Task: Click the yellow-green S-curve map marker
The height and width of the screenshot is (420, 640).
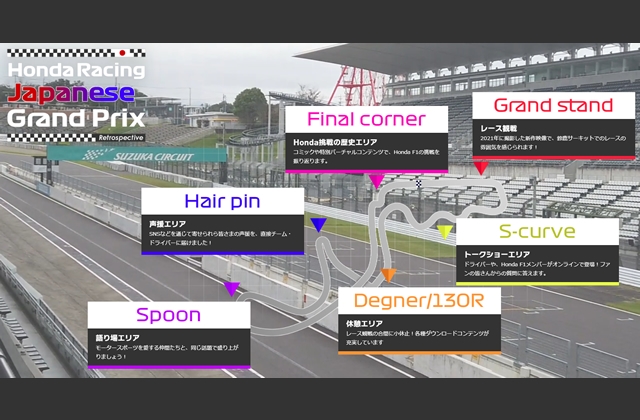Action: (444, 231)
